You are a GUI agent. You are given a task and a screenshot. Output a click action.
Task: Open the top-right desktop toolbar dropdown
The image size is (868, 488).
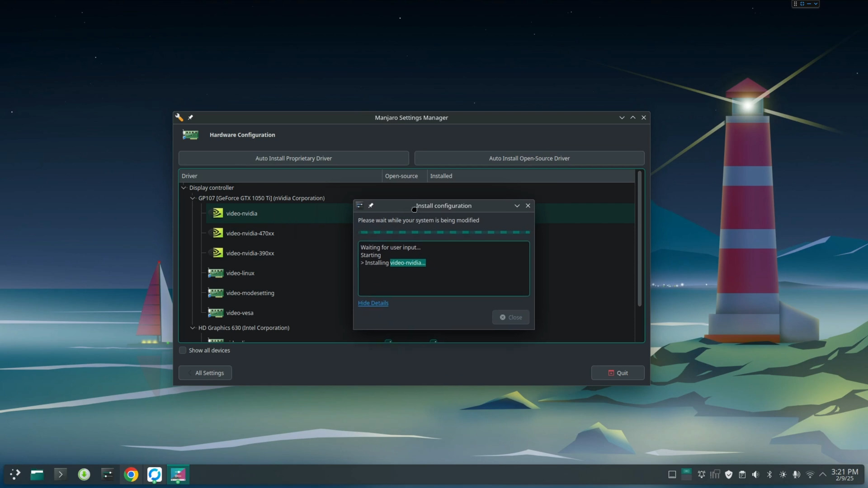(x=816, y=4)
